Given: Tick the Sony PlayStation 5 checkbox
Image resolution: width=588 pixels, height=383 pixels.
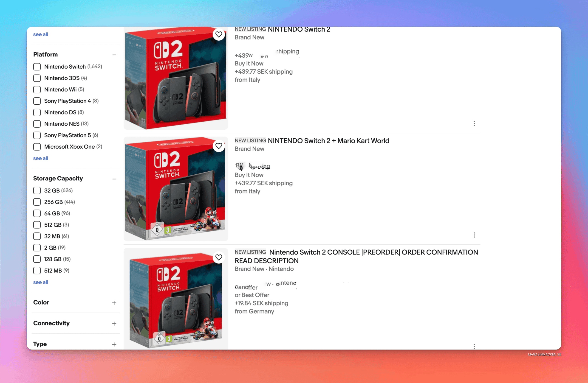Looking at the screenshot, I should click(x=37, y=135).
